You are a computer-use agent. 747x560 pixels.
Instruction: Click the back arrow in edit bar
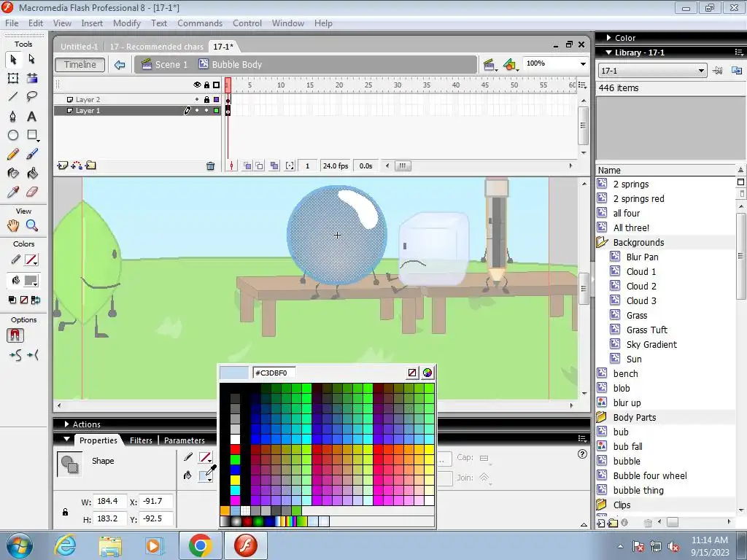[x=120, y=65]
